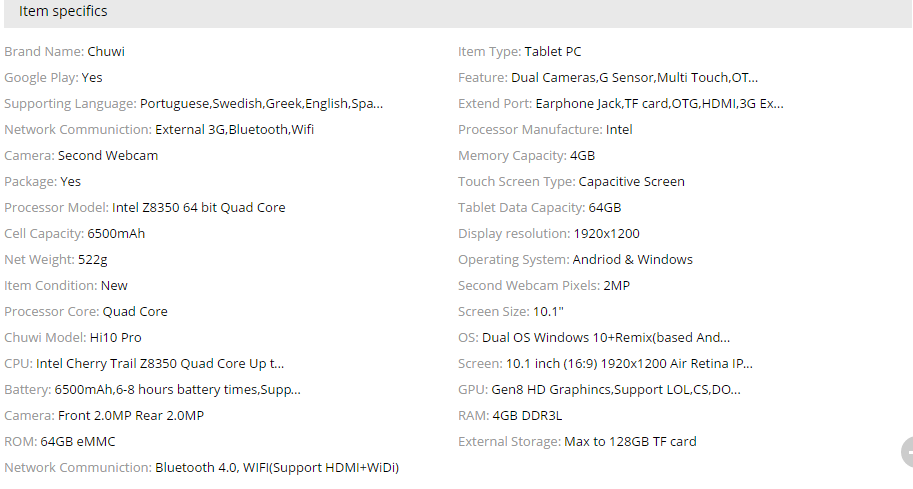
Task: Click the truncated OS Dual OS value
Action: coord(606,338)
